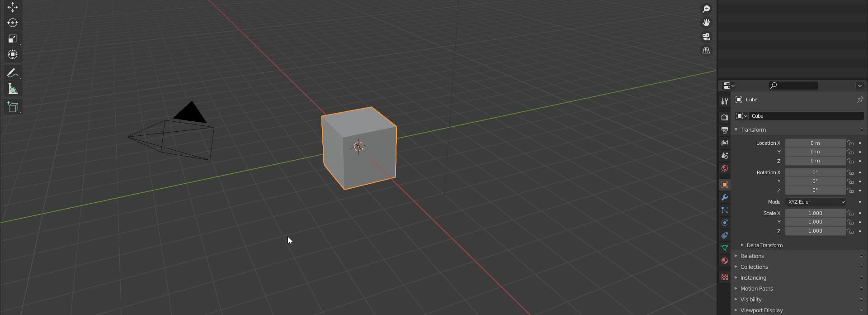Viewport: 868px width, 315px height.
Task: Toggle the camera view icon
Action: [x=706, y=37]
